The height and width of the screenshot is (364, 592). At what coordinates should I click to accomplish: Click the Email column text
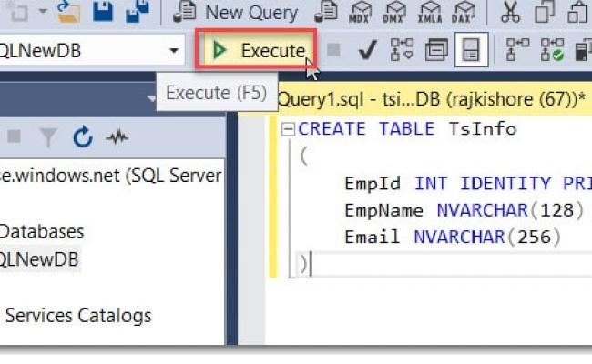(x=372, y=238)
